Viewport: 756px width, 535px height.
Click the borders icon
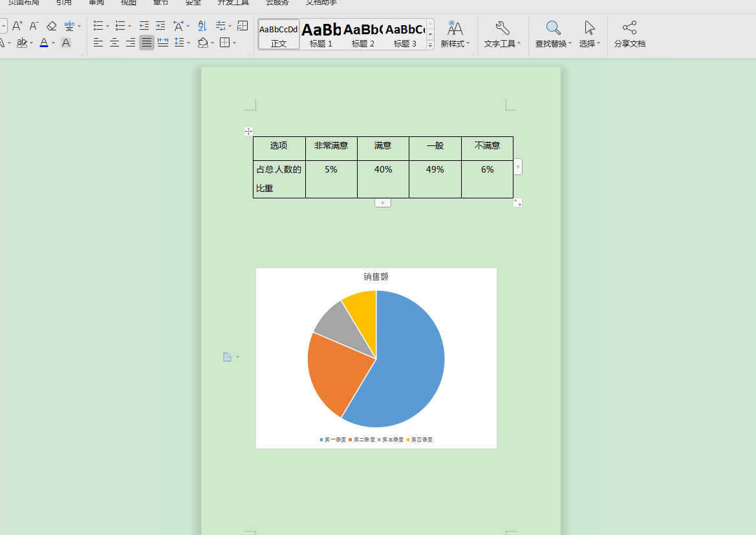[224, 43]
